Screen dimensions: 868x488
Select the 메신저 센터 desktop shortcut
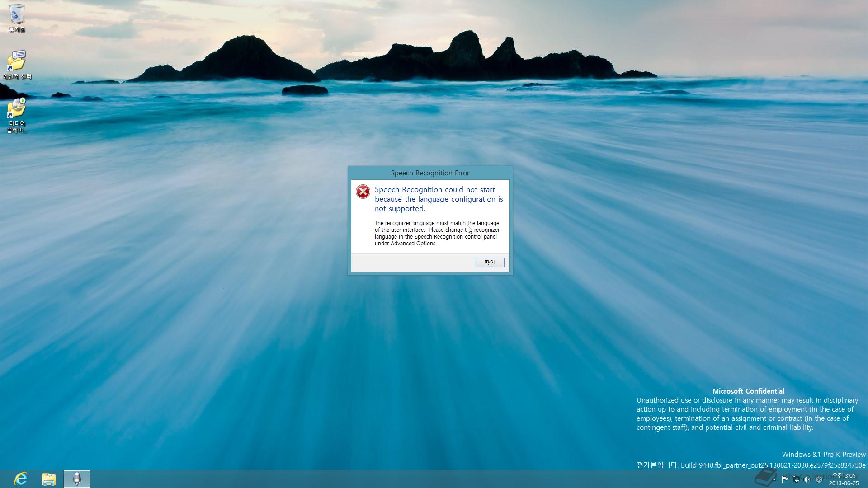pyautogui.click(x=17, y=65)
